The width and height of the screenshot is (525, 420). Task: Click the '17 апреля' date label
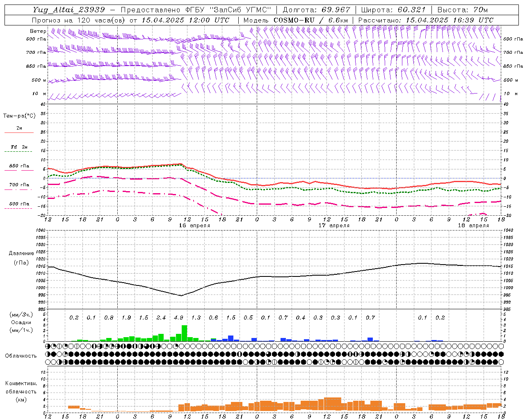click(334, 226)
